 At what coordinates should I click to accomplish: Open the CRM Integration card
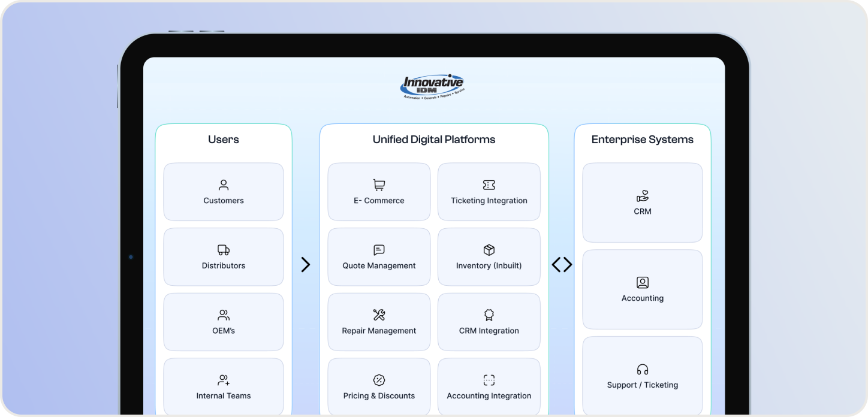tap(489, 322)
